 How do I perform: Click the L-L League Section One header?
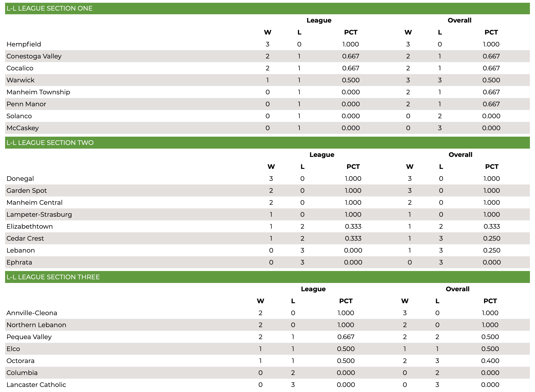tap(267, 8)
